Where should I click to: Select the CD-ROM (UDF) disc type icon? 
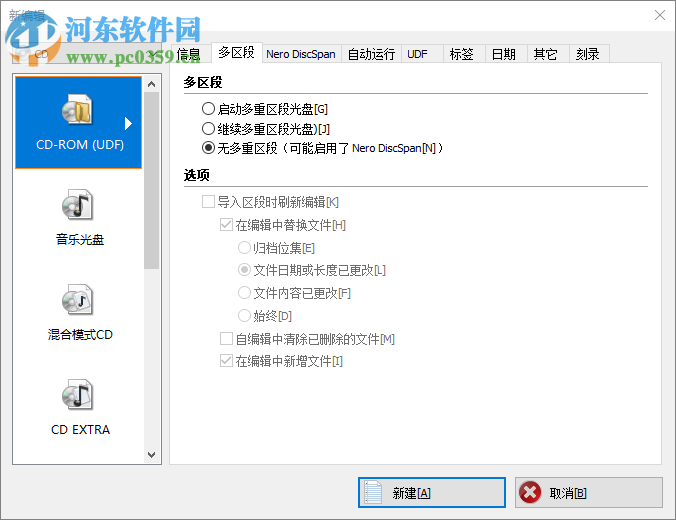pos(77,110)
